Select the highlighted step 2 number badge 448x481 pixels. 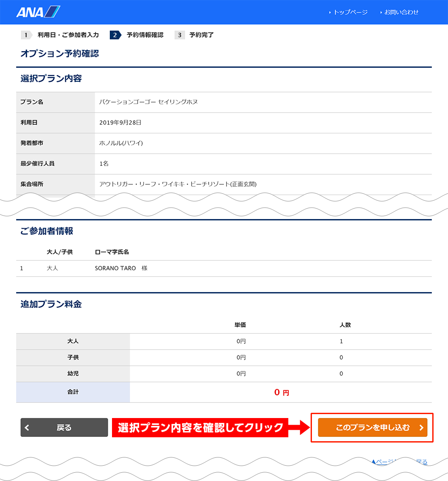115,35
